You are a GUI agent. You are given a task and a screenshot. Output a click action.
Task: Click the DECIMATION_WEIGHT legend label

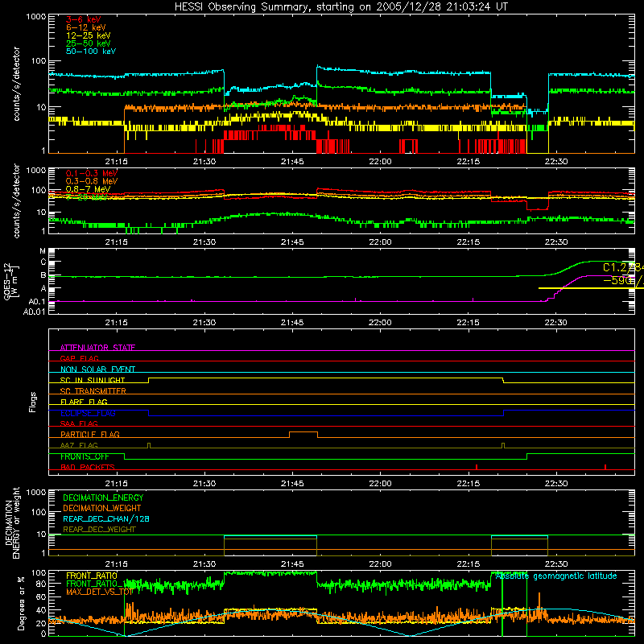click(102, 508)
